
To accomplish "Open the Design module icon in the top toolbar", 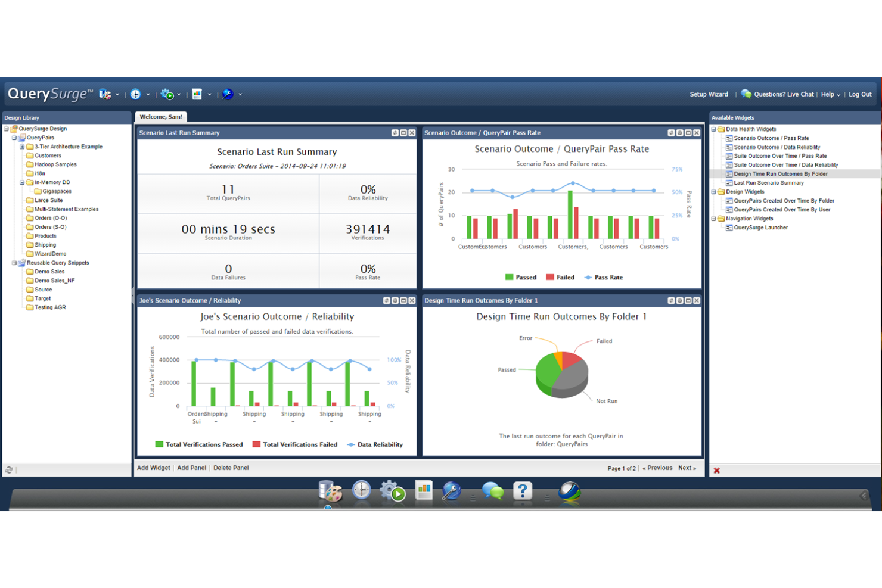I will (106, 94).
